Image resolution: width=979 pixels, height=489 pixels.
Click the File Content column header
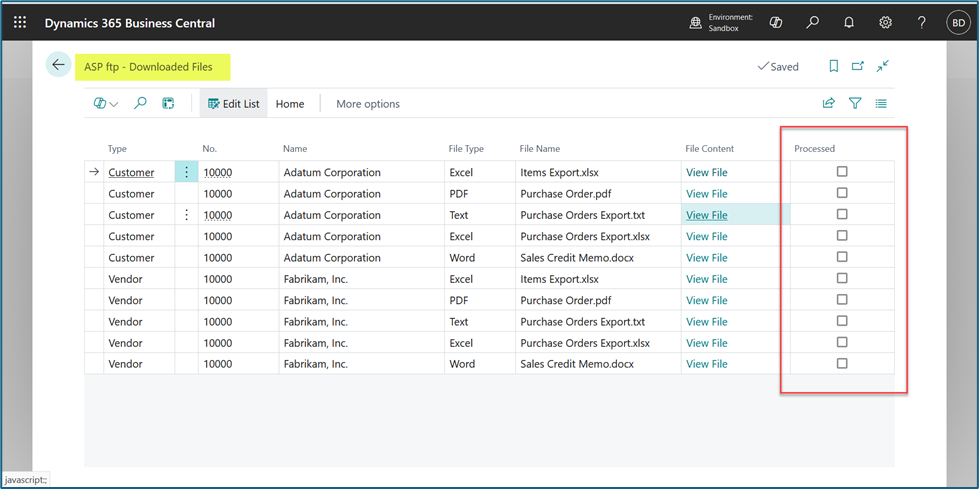(709, 149)
